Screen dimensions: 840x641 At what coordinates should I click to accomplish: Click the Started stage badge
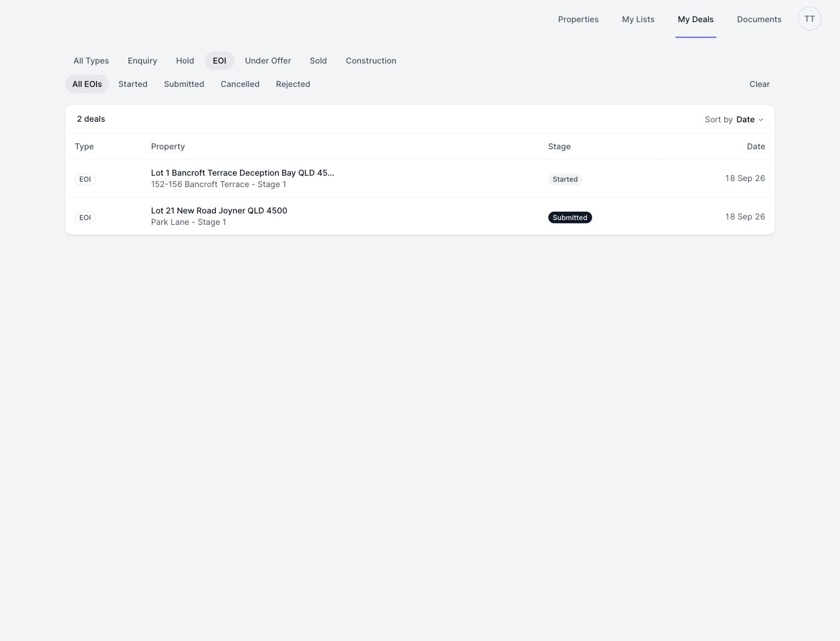565,179
